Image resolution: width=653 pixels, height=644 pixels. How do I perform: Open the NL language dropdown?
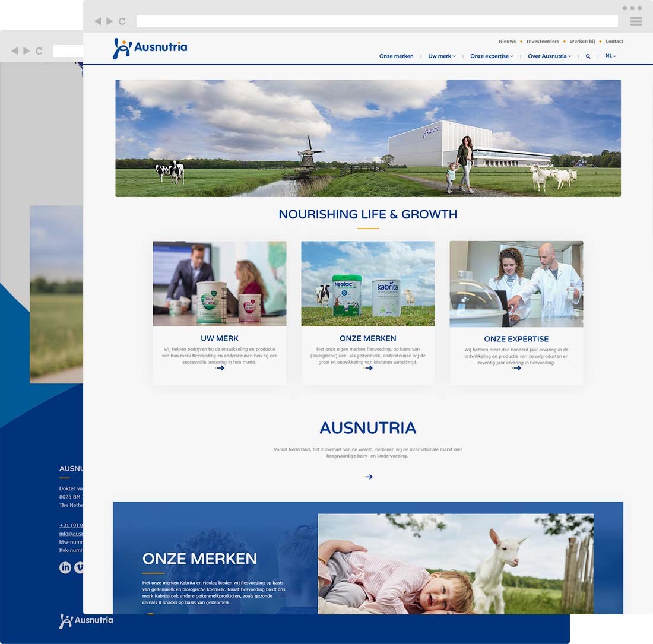(x=610, y=55)
